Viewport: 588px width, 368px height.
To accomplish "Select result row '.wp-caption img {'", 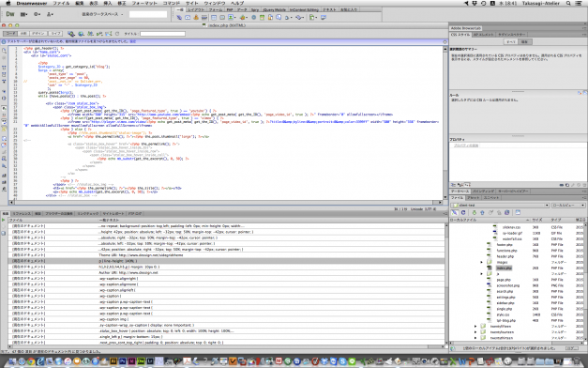I will tap(226, 319).
